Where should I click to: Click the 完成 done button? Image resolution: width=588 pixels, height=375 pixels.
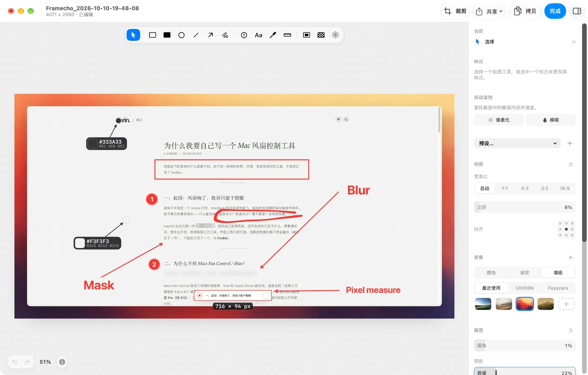[555, 11]
